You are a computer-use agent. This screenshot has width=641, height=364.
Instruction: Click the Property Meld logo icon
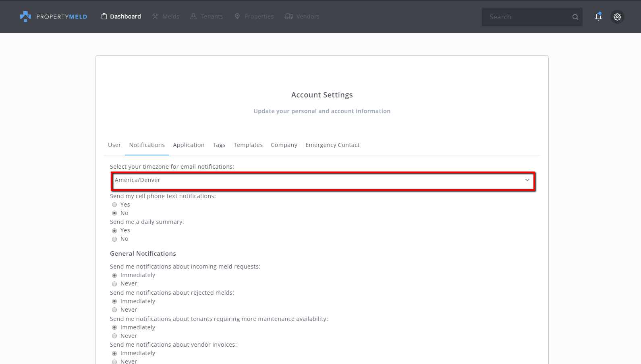25,17
